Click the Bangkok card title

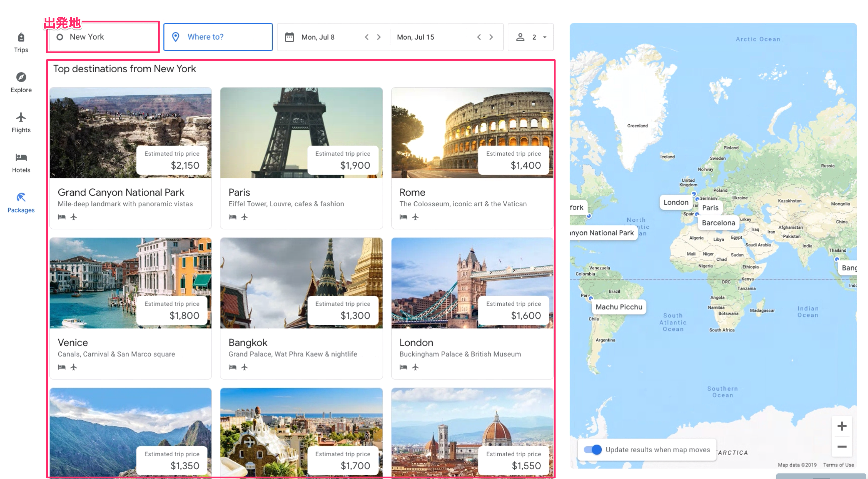click(x=248, y=342)
